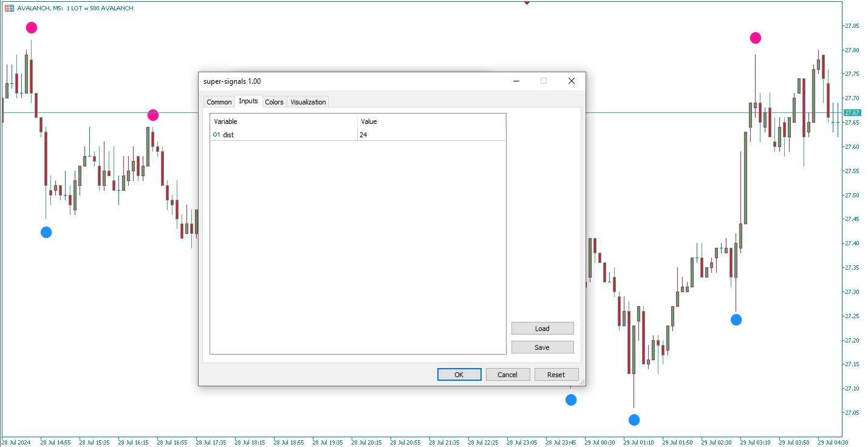This screenshot has height=447, width=868.
Task: Switch to the Common tab
Action: (219, 102)
